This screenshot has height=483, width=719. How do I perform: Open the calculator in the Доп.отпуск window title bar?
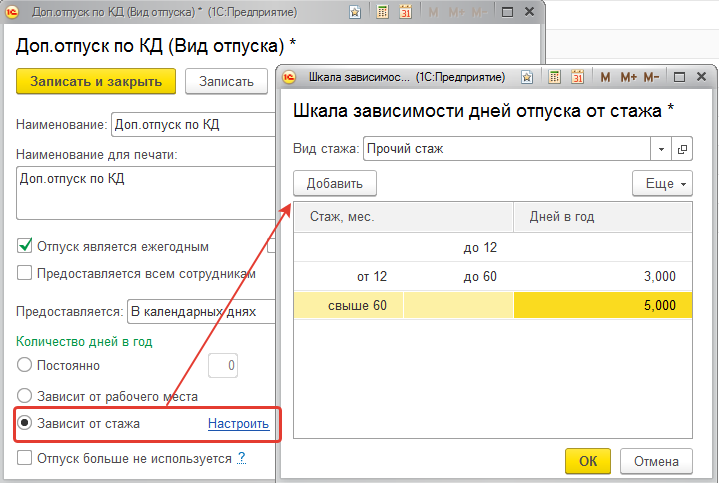(x=381, y=12)
